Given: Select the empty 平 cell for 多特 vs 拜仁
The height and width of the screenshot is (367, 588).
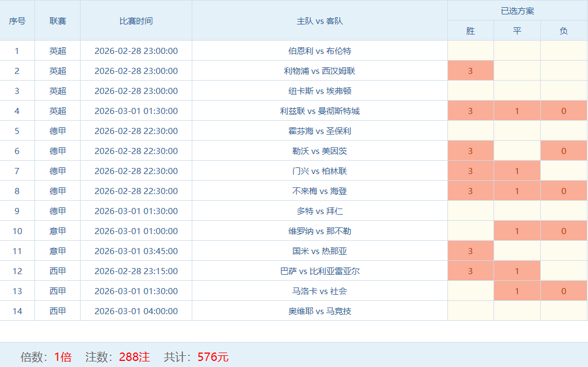Looking at the screenshot, I should click(517, 211).
